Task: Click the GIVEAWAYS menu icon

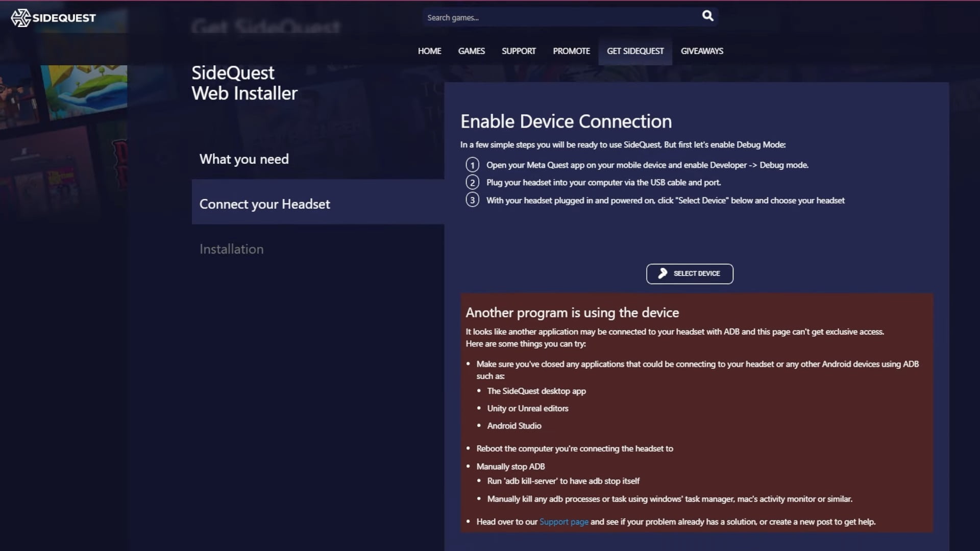Action: (702, 51)
